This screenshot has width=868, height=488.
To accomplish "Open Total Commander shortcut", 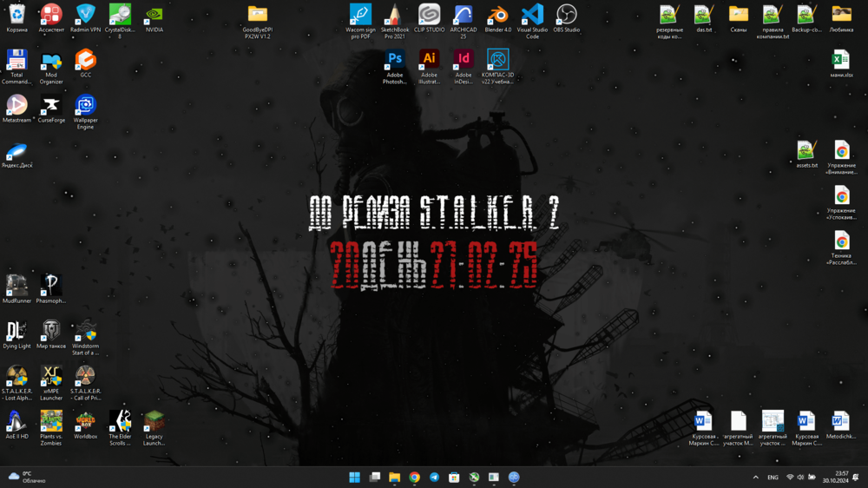I will (16, 67).
